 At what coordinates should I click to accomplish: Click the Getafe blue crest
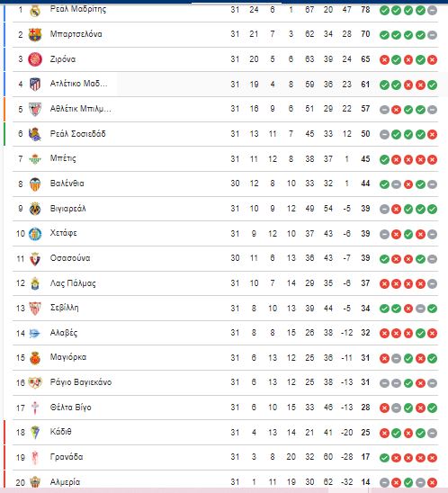pyautogui.click(x=35, y=234)
